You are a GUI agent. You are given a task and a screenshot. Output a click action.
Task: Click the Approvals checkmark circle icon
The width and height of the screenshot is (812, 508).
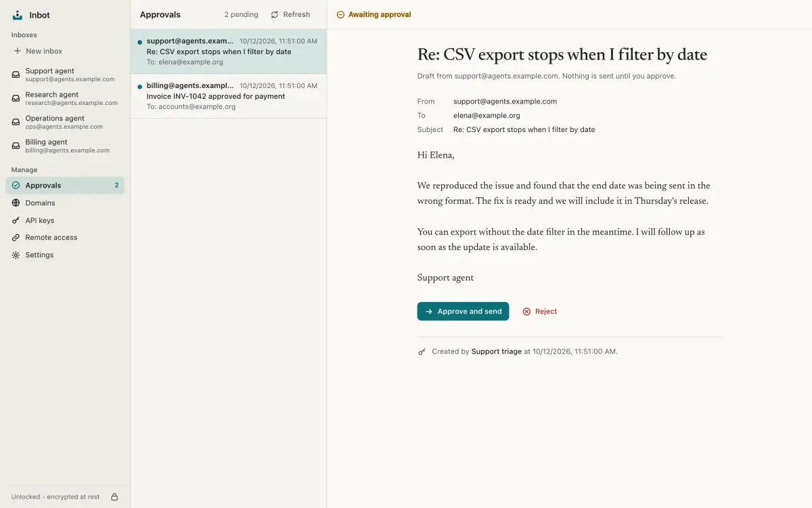pos(16,186)
